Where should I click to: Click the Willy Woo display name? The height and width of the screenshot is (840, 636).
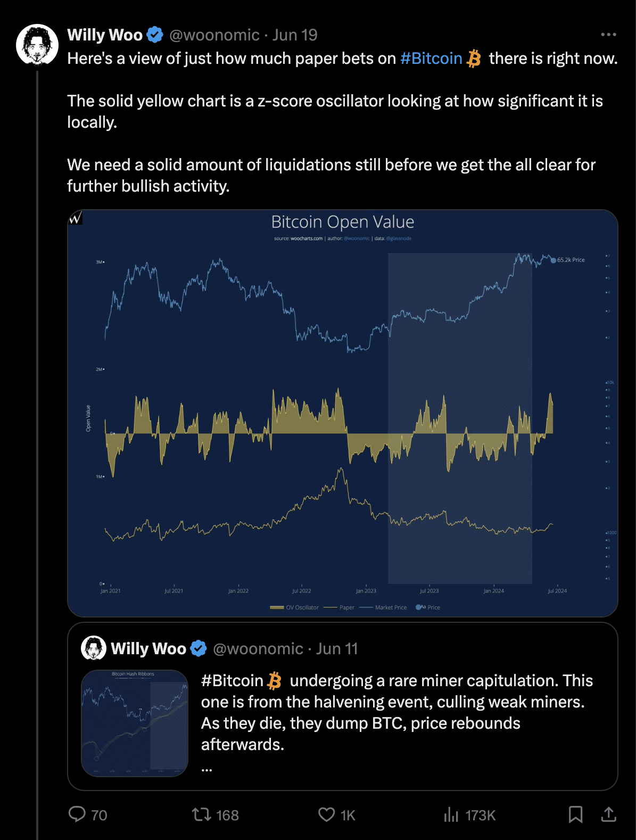tap(105, 35)
